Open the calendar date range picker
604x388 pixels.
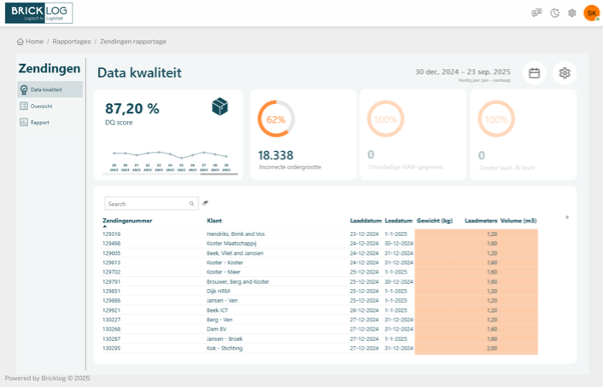point(534,73)
